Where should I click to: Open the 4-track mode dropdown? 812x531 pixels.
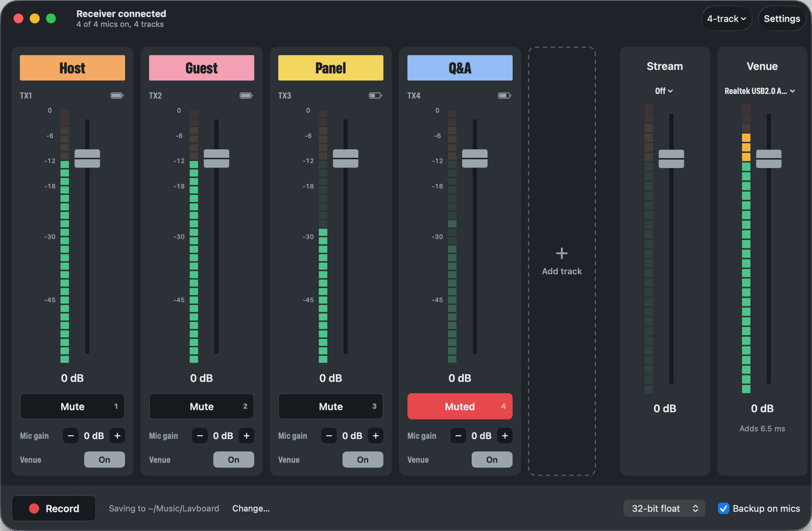726,19
